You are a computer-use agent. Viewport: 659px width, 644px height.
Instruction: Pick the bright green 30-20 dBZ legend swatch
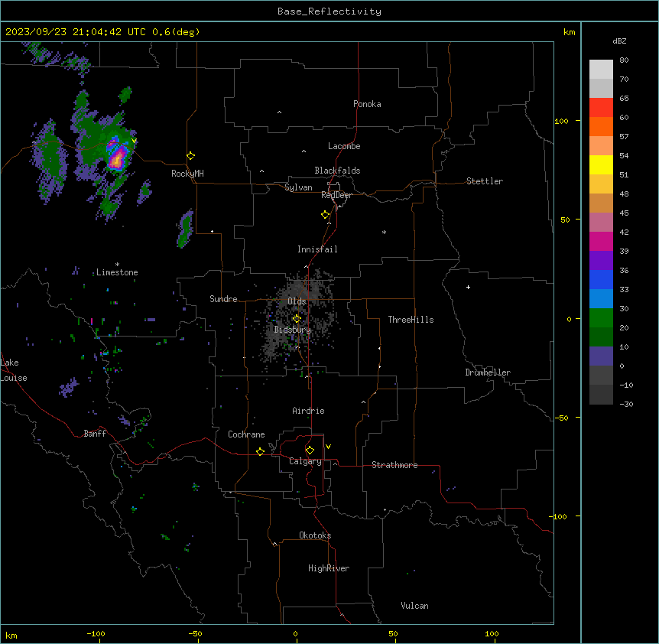click(x=601, y=317)
